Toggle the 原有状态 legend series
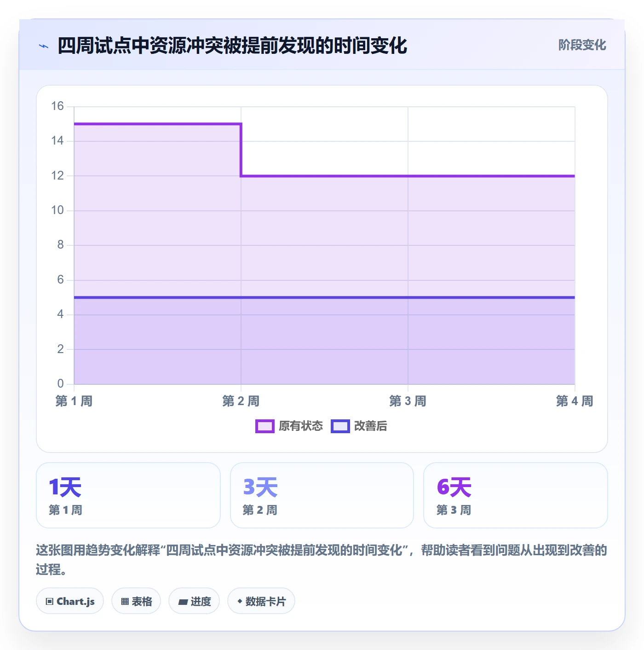 [x=289, y=426]
